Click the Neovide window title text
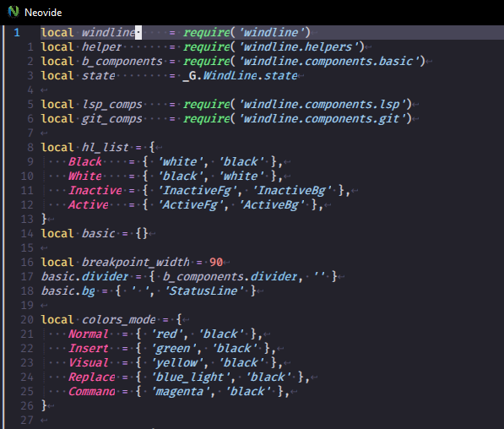The width and height of the screenshot is (504, 429). (x=43, y=13)
